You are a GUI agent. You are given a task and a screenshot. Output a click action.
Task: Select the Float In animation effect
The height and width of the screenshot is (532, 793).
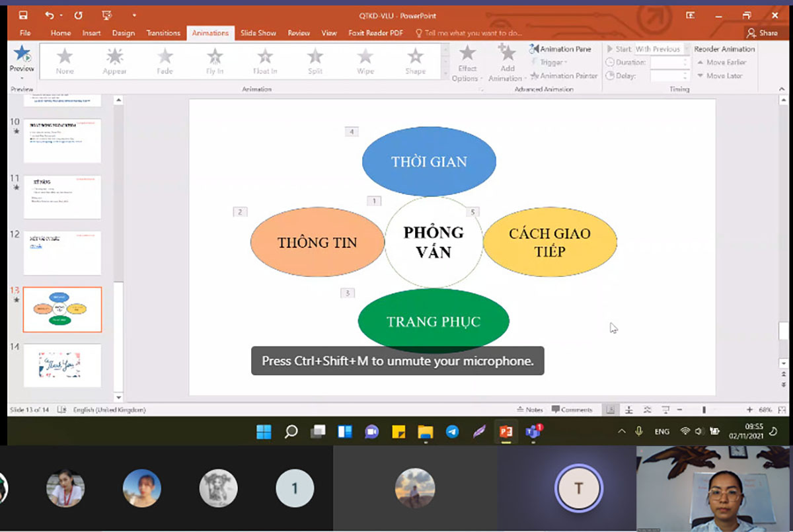(x=265, y=61)
